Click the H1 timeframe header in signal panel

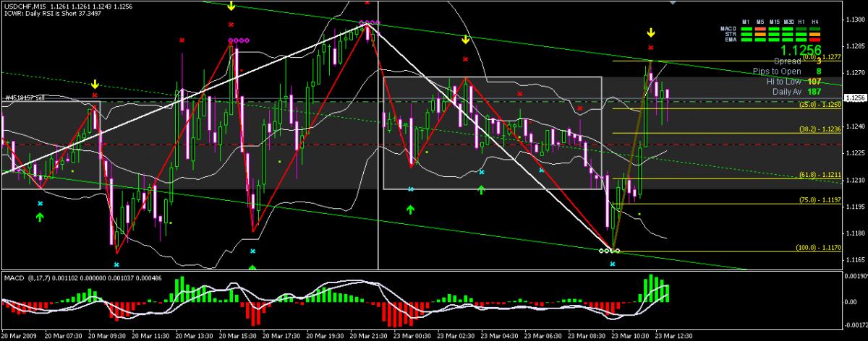click(x=801, y=22)
